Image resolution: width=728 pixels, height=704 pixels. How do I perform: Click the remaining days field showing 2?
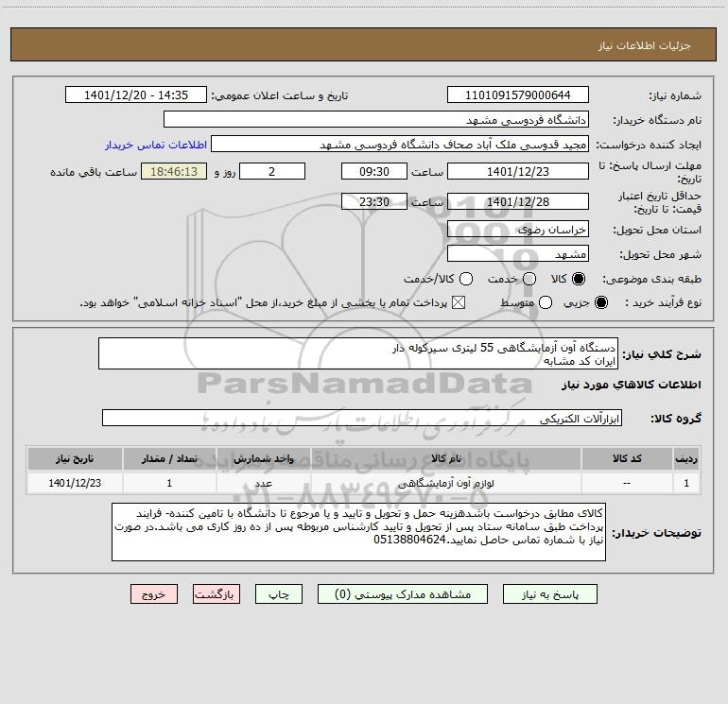coord(272,171)
